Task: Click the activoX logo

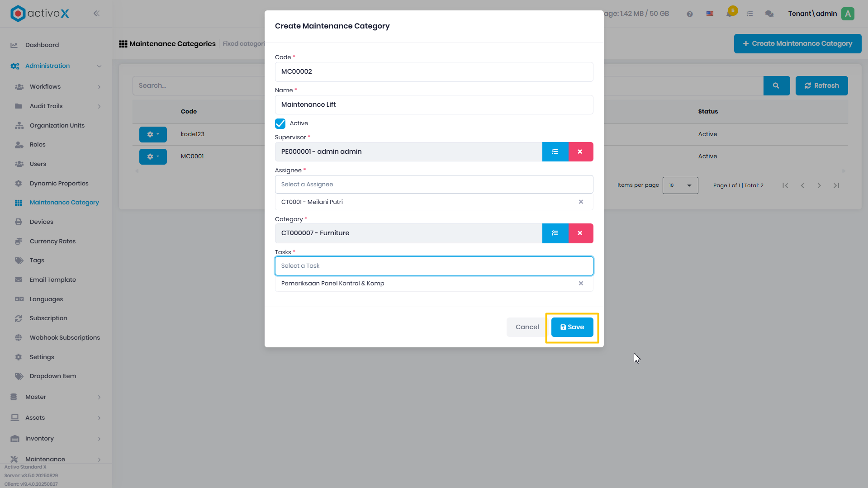Action: tap(40, 14)
